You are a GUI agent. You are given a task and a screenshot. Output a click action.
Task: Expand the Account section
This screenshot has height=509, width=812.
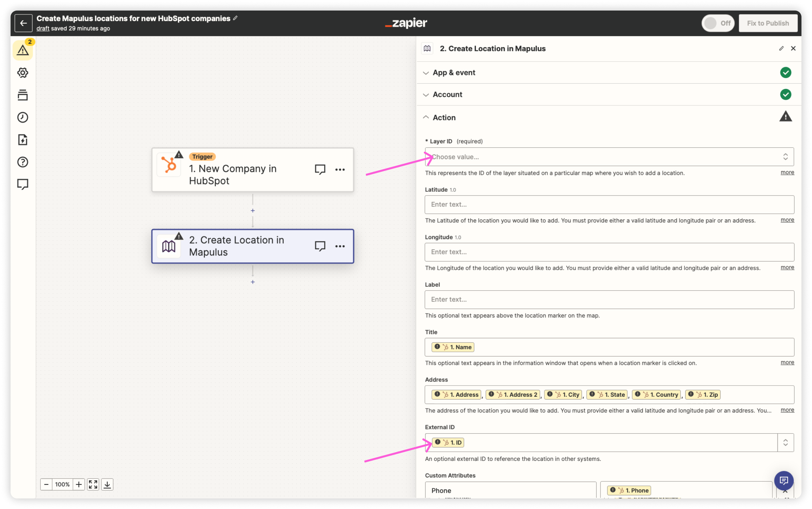coord(608,94)
